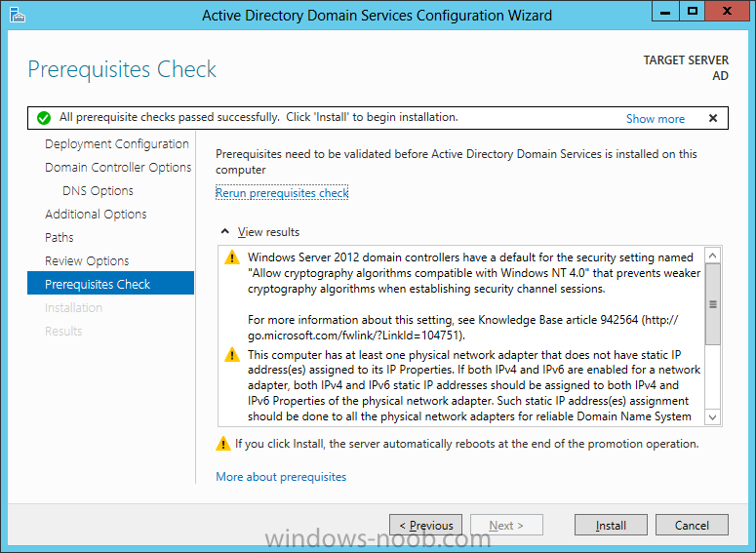This screenshot has width=756, height=553.
Task: Click the green success checkmark icon
Action: (44, 118)
